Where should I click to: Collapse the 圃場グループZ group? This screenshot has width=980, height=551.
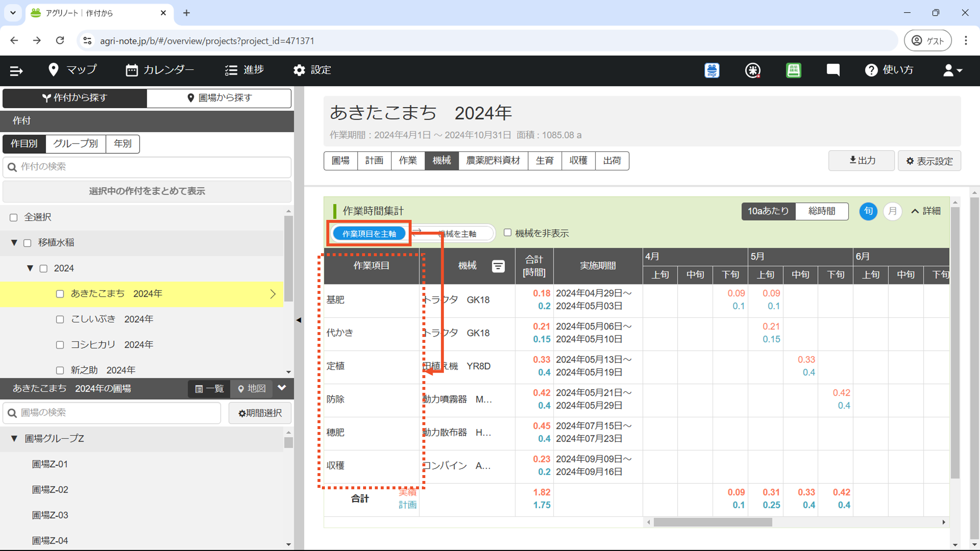[x=14, y=439]
